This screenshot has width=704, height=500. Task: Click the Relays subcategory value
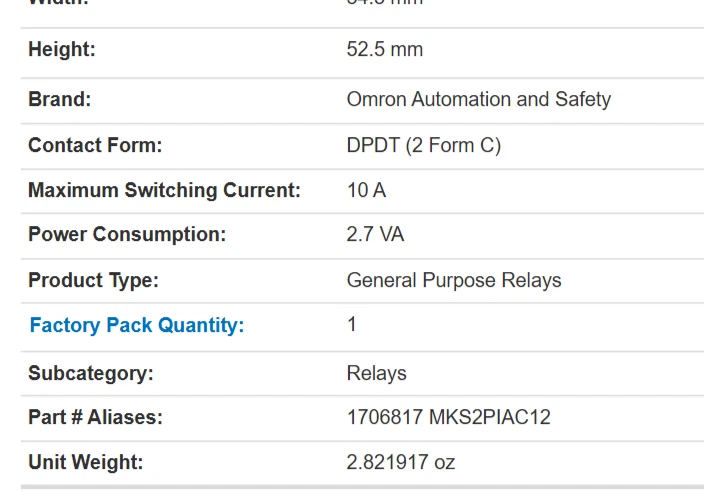[376, 373]
